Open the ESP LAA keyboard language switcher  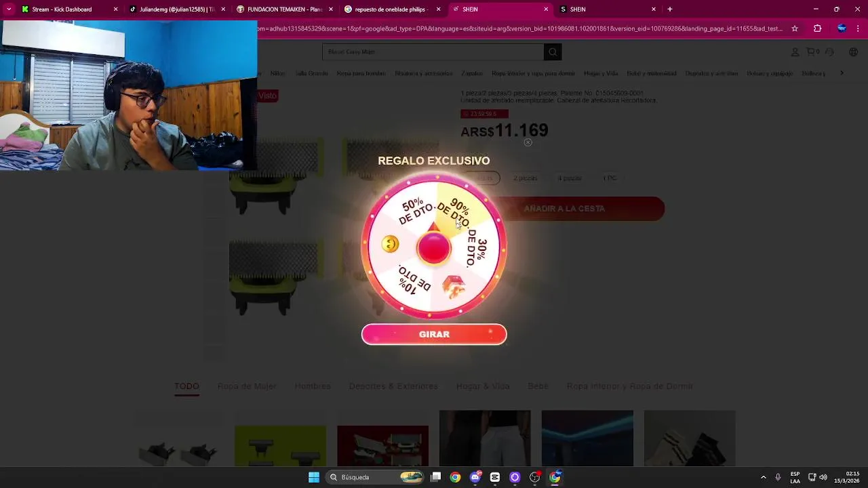tap(795, 477)
